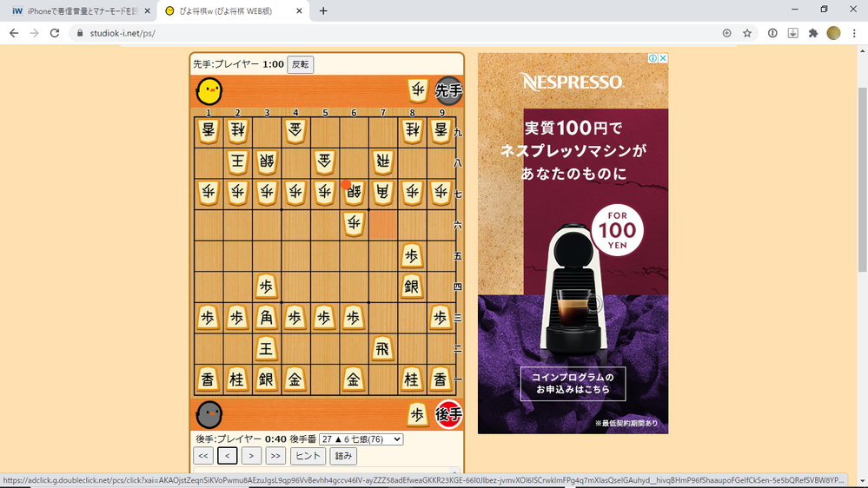Open a new browser tab
The width and height of the screenshot is (868, 488).
[323, 11]
